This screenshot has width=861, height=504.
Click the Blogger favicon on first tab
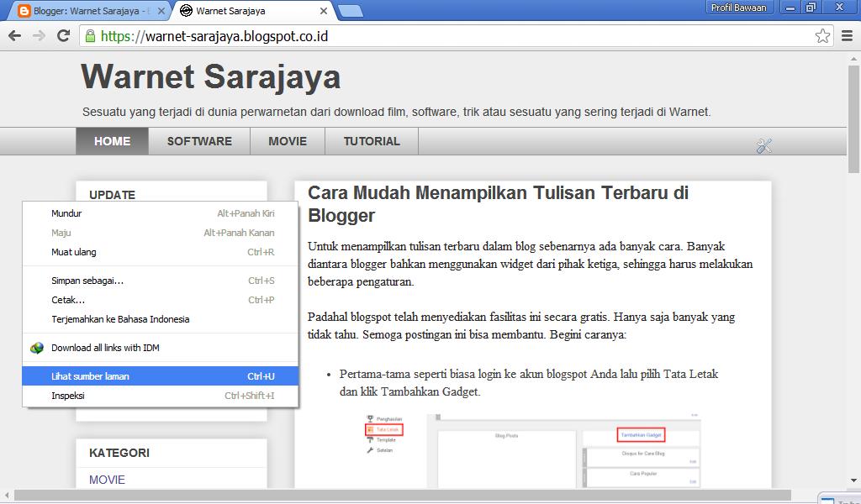pyautogui.click(x=24, y=11)
